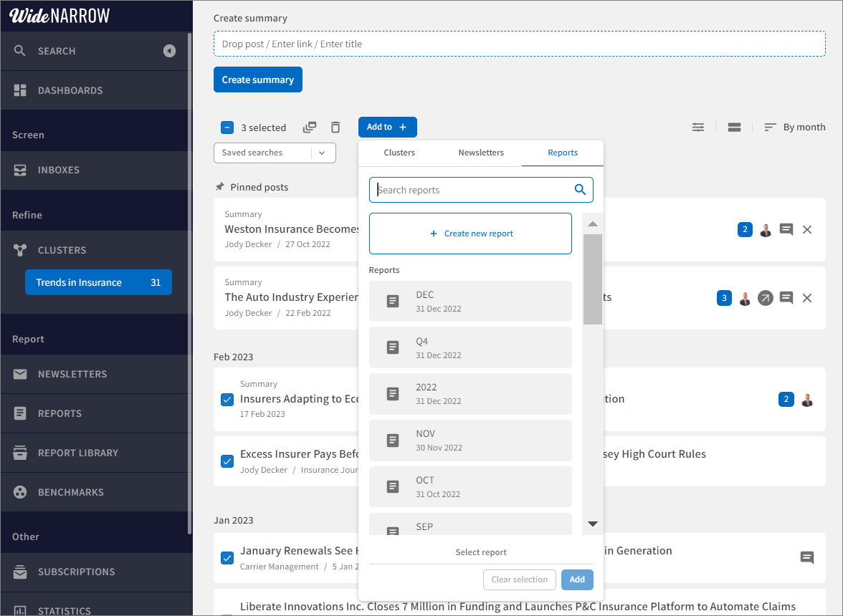Select the Report Library icon in the sidebar
843x616 pixels.
pyautogui.click(x=19, y=452)
